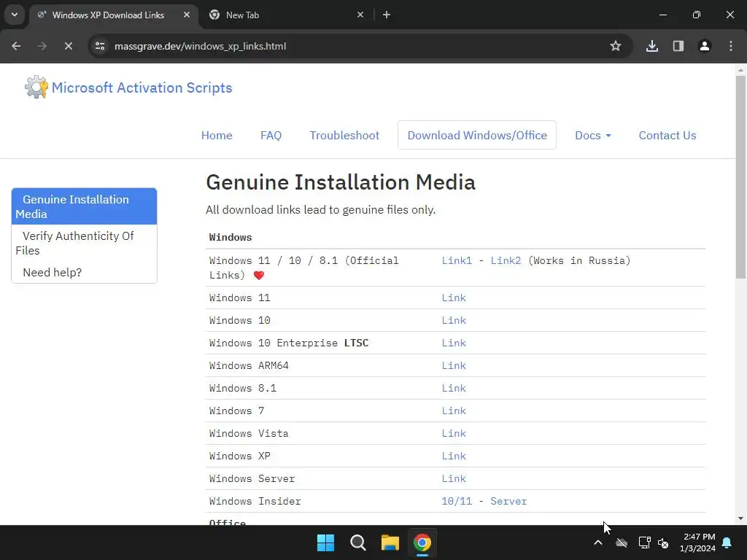Click the muted volume tray icon
Screen dimensions: 747x560
pos(663,542)
